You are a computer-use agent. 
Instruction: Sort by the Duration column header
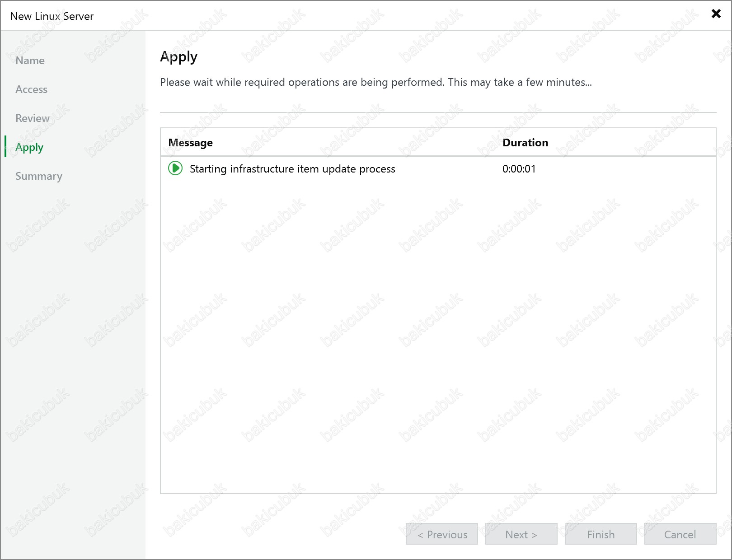coord(525,143)
